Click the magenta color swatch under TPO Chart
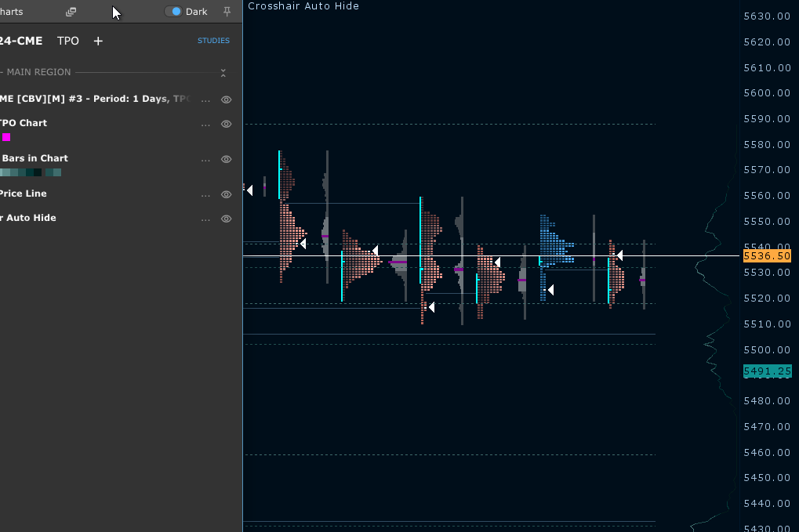The width and height of the screenshot is (799, 532). pyautogui.click(x=7, y=136)
